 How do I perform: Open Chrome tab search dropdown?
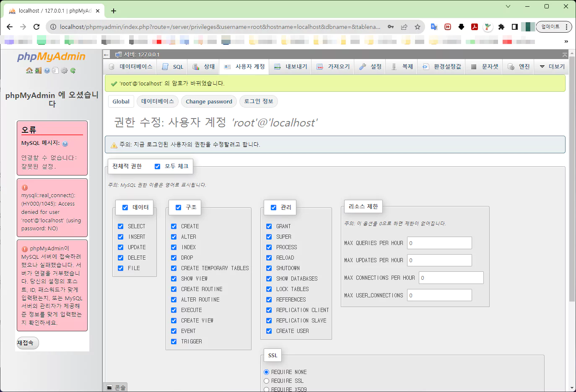pyautogui.click(x=508, y=6)
